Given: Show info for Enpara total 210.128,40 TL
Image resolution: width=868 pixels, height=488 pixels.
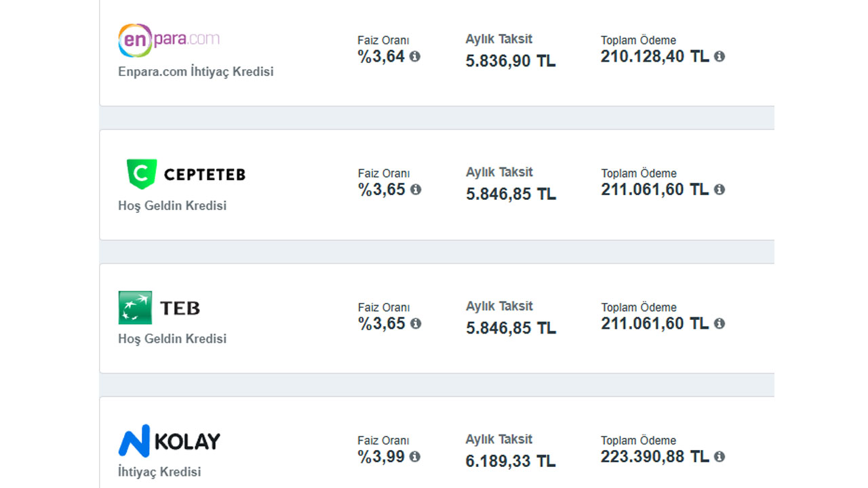Looking at the screenshot, I should click(x=719, y=56).
